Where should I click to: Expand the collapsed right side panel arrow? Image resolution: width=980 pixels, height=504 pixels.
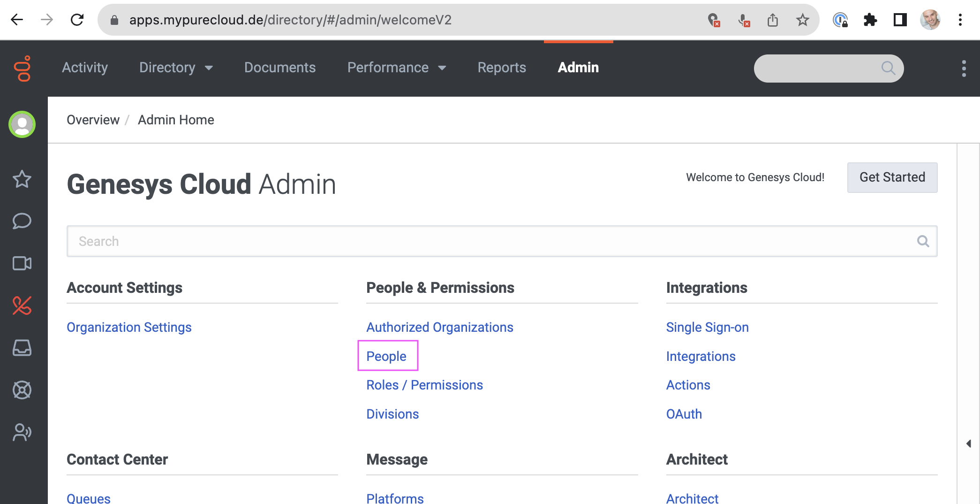pos(968,443)
